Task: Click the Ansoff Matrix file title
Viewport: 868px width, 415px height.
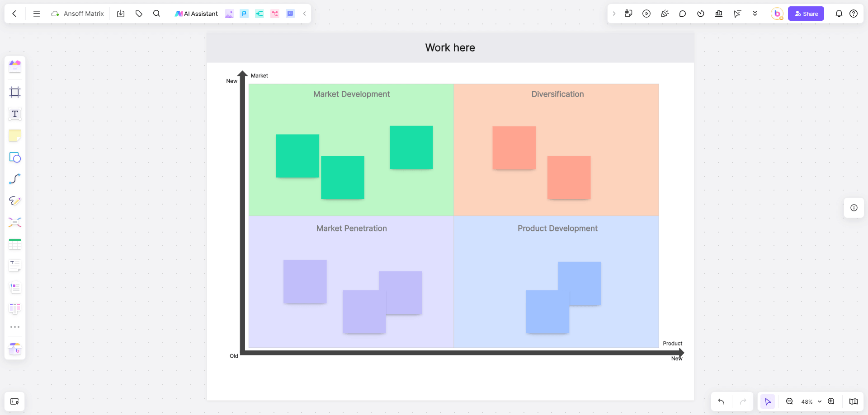Action: pos(84,14)
